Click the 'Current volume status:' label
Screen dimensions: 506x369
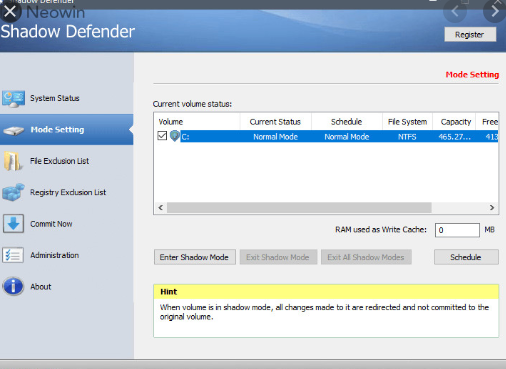pyautogui.click(x=192, y=104)
